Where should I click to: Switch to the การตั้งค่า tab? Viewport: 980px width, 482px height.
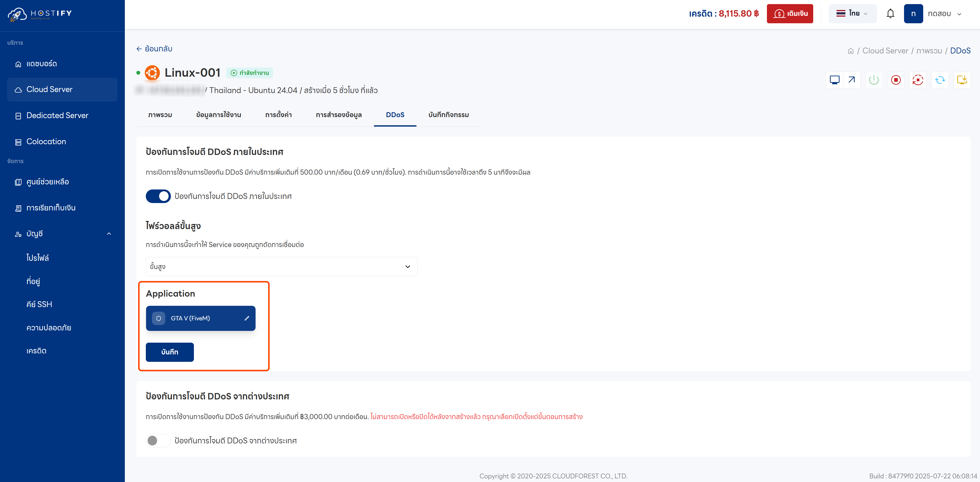279,115
